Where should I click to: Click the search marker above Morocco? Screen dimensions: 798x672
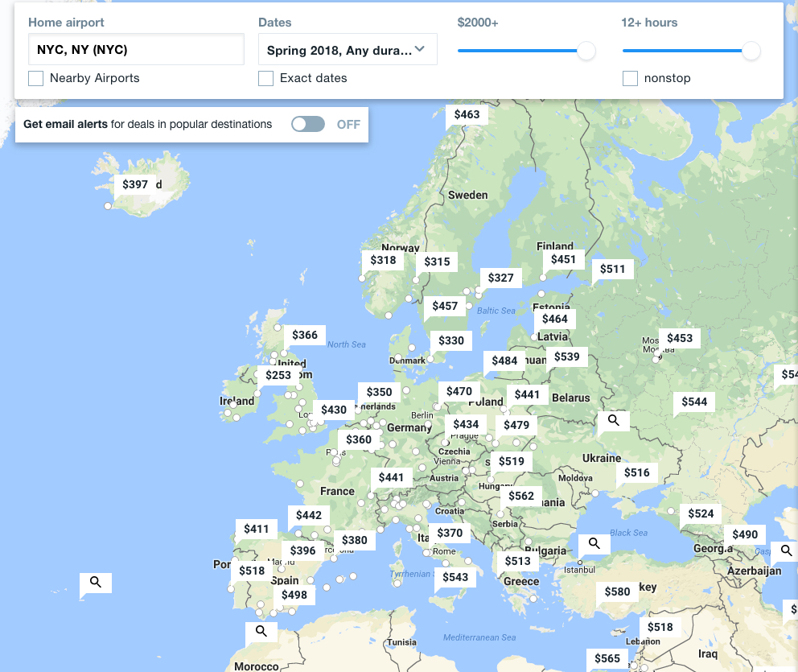coord(261,632)
